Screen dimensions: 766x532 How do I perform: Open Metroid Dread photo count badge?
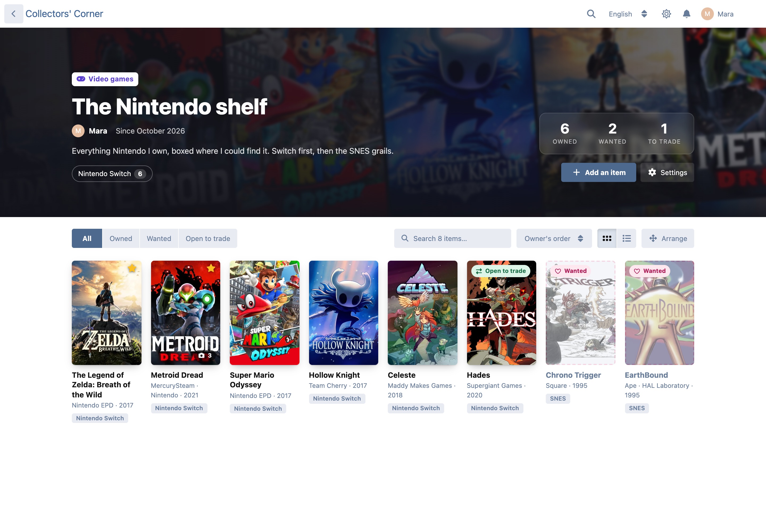pos(205,355)
